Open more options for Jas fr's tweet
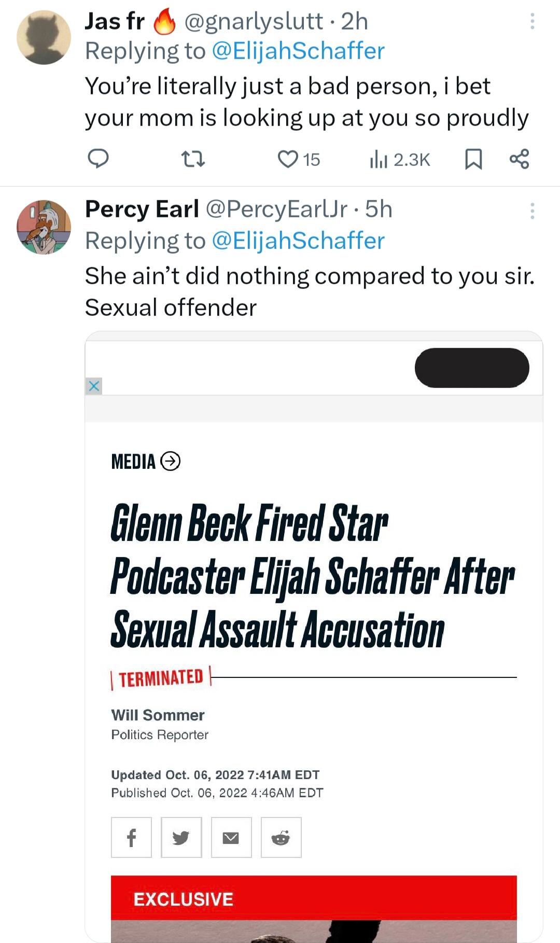Viewport: 560px width, 943px height. pyautogui.click(x=532, y=21)
